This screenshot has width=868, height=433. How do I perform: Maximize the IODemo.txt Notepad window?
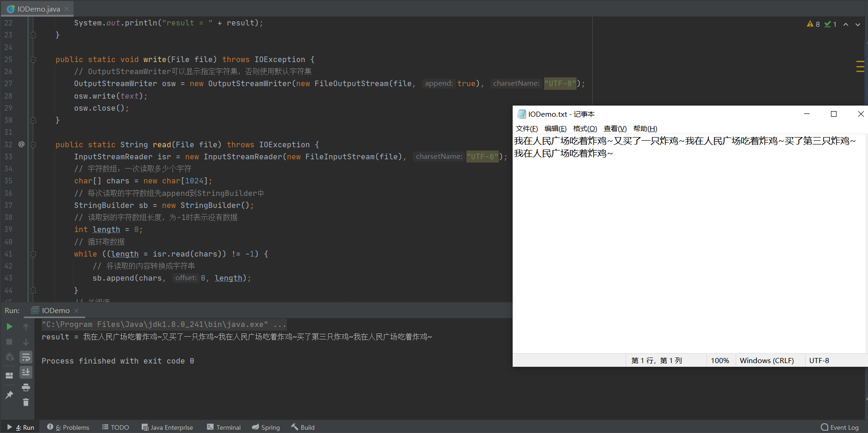pyautogui.click(x=834, y=114)
